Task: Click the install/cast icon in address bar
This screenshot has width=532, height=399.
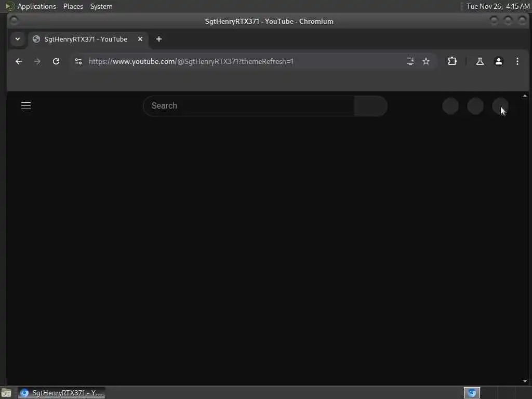Action: [410, 61]
